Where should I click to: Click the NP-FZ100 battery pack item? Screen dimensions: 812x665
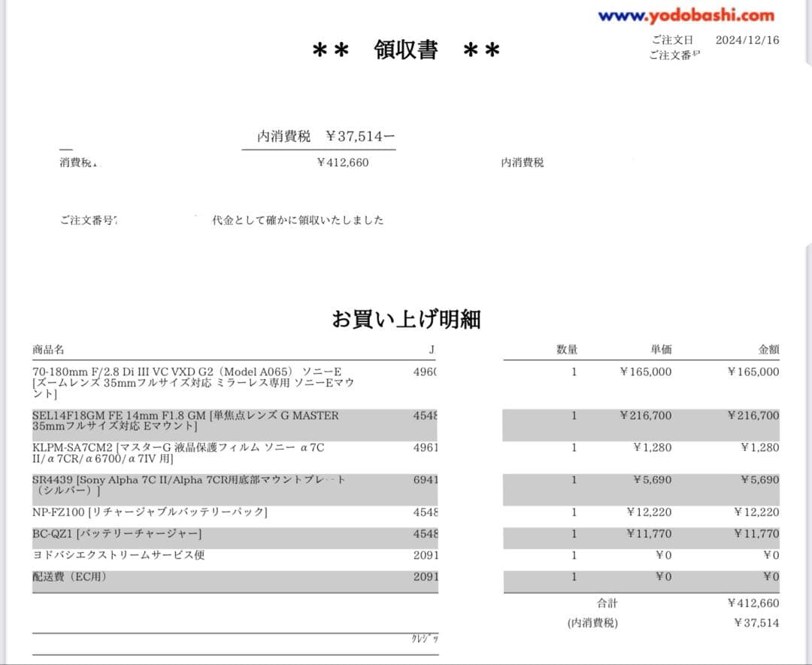click(150, 512)
